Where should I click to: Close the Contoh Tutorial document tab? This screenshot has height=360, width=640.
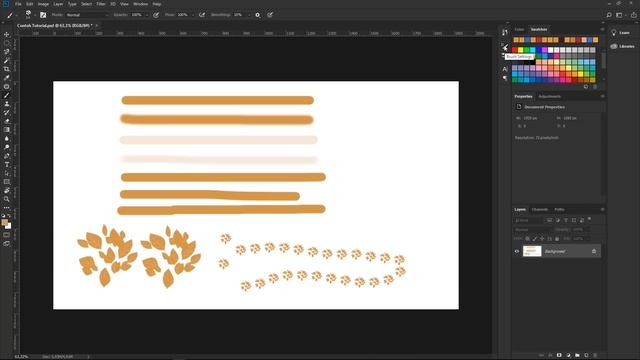pyautogui.click(x=97, y=25)
